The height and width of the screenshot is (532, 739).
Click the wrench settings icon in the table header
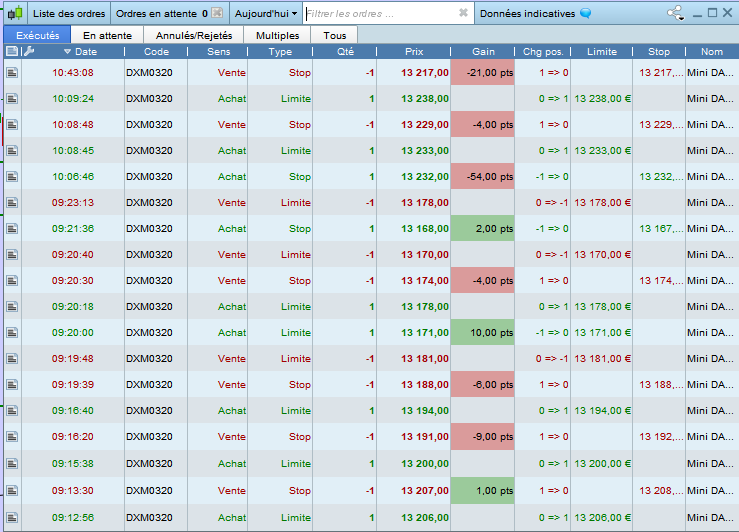pyautogui.click(x=29, y=51)
